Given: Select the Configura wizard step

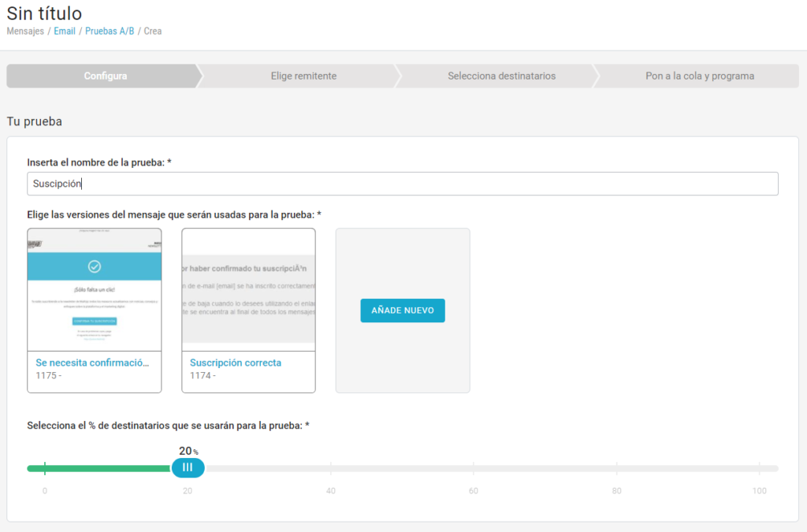Looking at the screenshot, I should 105,76.
